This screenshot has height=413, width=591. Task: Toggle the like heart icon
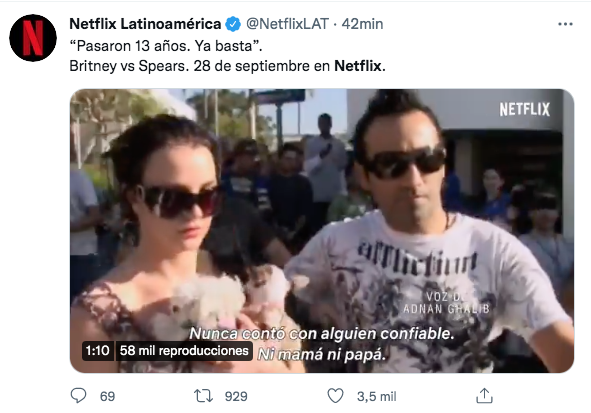[335, 396]
